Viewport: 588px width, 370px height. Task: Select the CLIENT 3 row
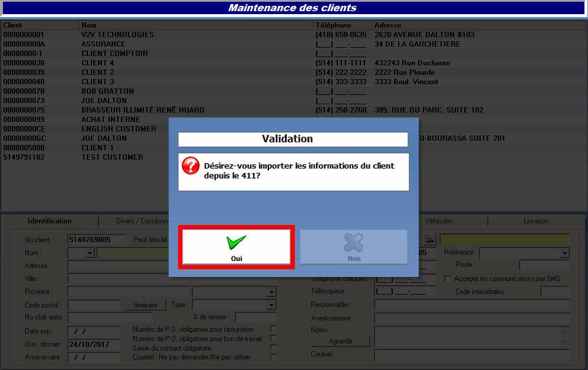click(x=294, y=82)
